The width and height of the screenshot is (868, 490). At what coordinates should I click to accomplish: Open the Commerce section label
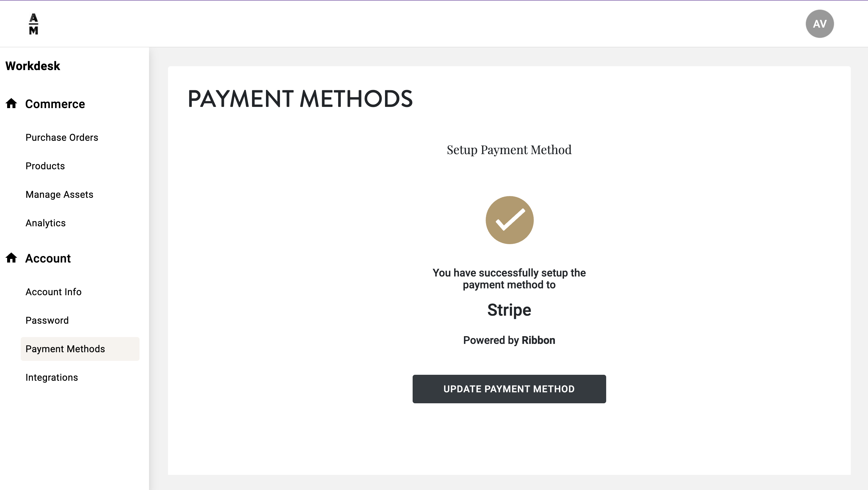point(55,104)
